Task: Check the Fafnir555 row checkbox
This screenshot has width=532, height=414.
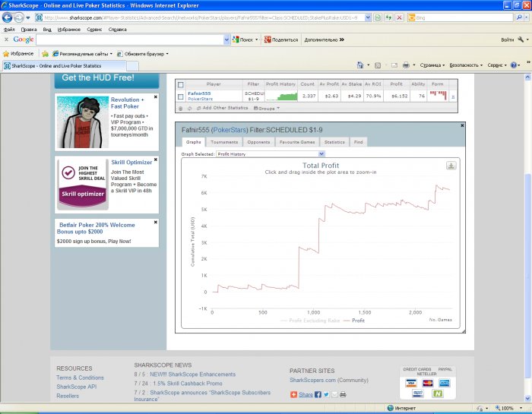Action: click(180, 96)
